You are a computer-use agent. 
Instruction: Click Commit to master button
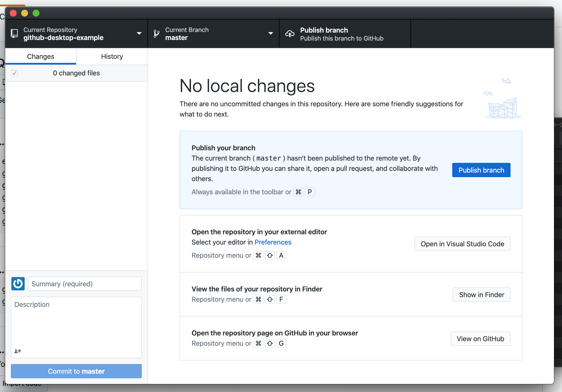[76, 371]
